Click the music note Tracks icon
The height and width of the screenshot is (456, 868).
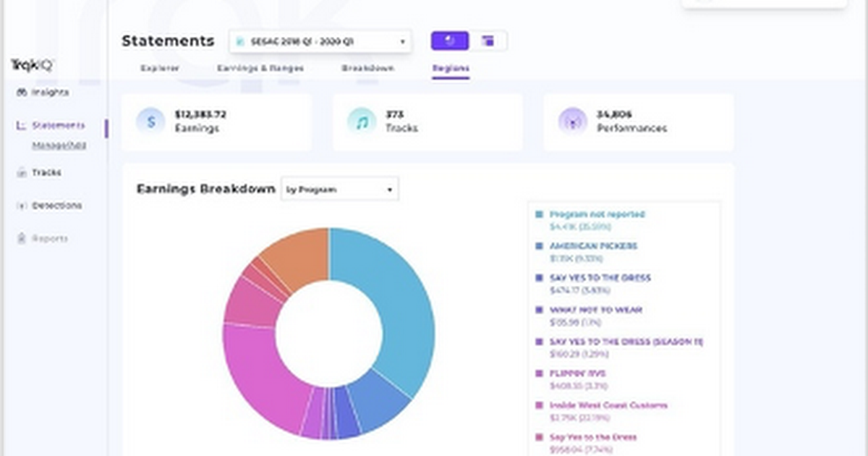[362, 122]
